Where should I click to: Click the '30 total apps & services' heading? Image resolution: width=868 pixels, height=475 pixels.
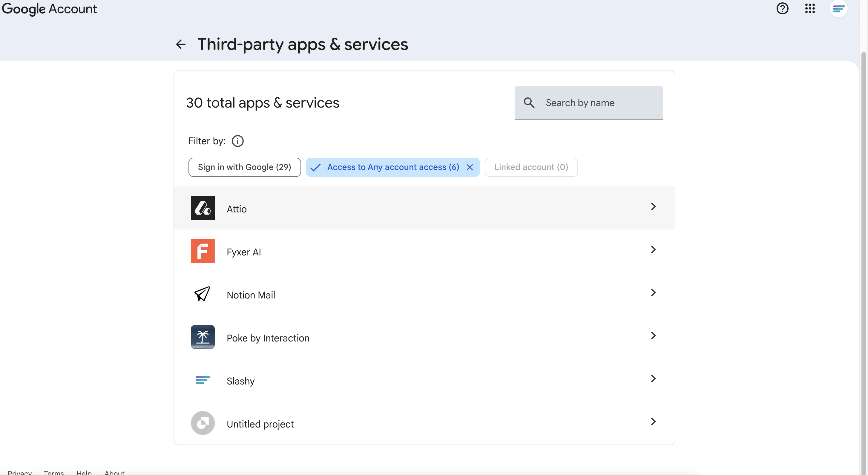tap(263, 103)
